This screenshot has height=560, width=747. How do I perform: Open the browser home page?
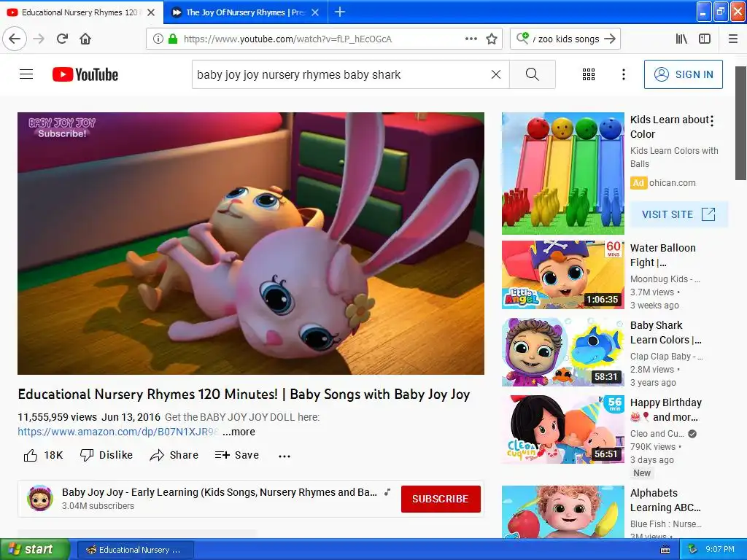click(x=85, y=39)
